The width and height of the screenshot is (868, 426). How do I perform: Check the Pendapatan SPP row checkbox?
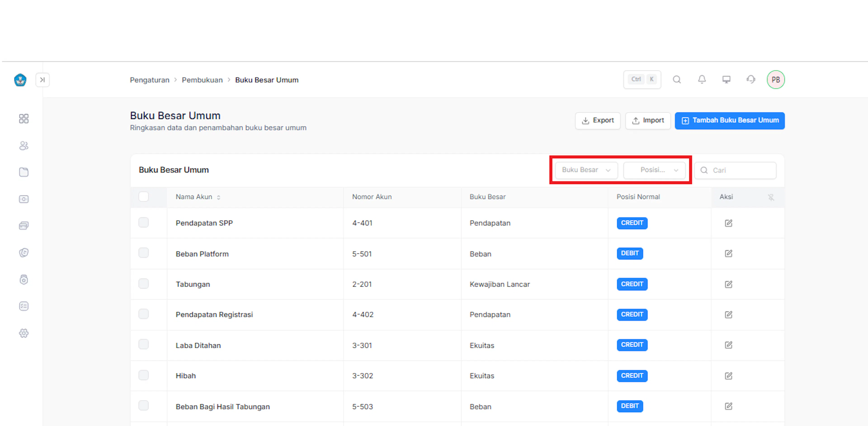144,222
